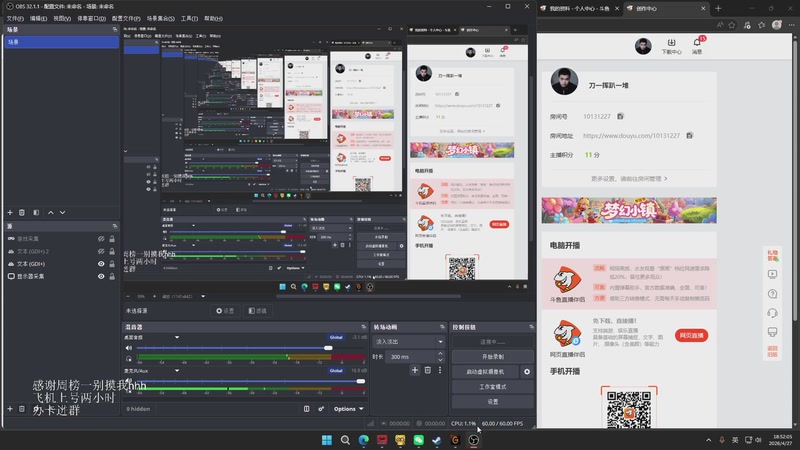Pop out the scene transitions dock
Screen dimensions: 800x450
(x=442, y=327)
